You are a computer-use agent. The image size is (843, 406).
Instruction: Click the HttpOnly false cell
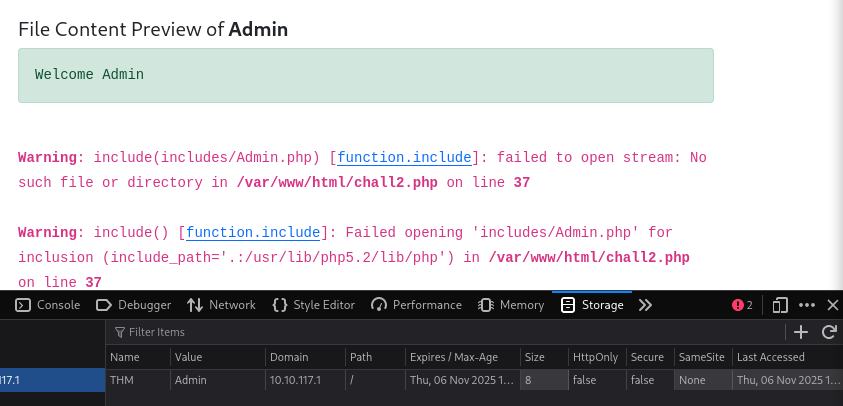597,380
